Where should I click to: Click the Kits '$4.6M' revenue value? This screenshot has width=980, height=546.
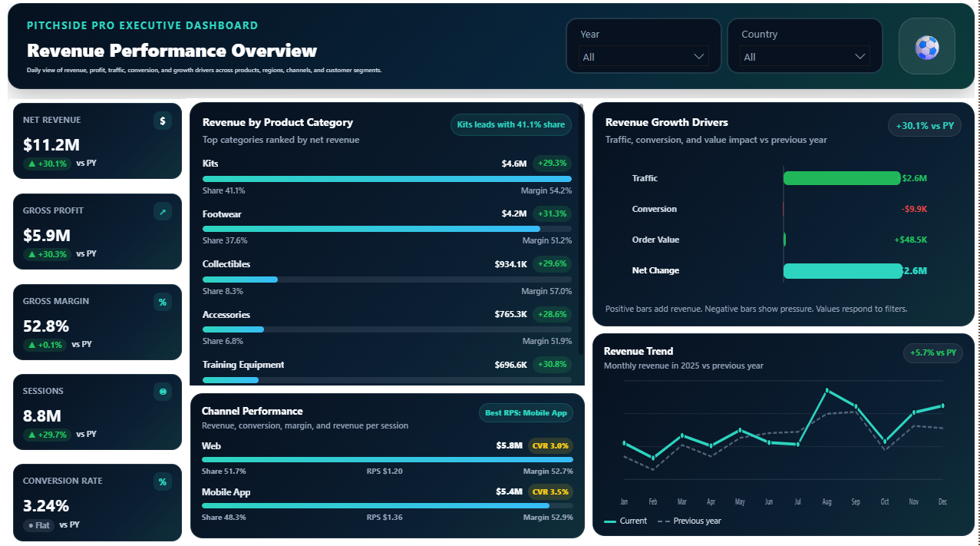(514, 164)
